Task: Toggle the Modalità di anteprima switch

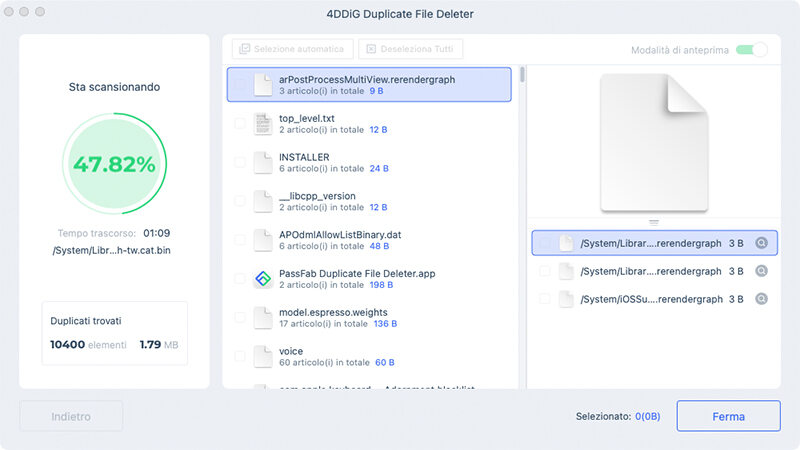Action: (751, 50)
